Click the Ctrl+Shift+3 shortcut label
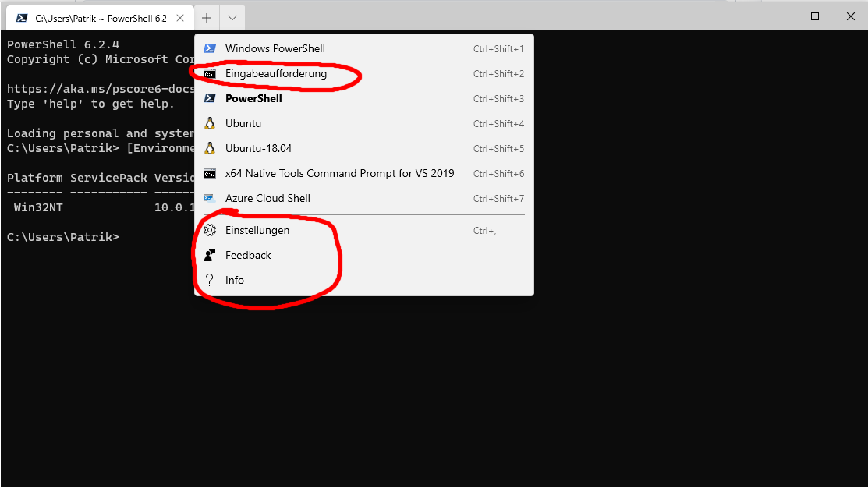Viewport: 868px width, 488px height. coord(498,99)
